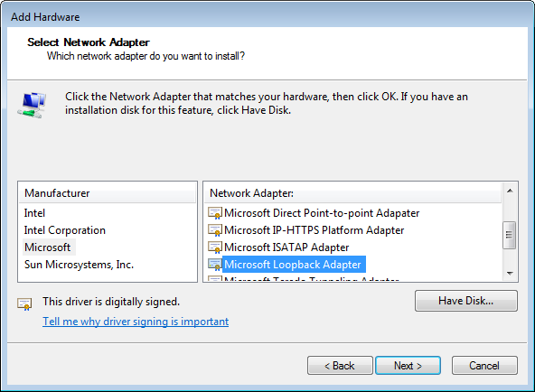
Task: Select Intel Corporation manufacturer
Action: 65,230
